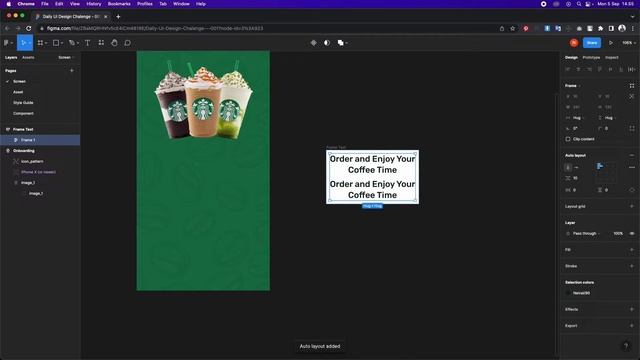Image resolution: width=640 pixels, height=360 pixels.
Task: Go to the Asset page
Action: point(18,92)
